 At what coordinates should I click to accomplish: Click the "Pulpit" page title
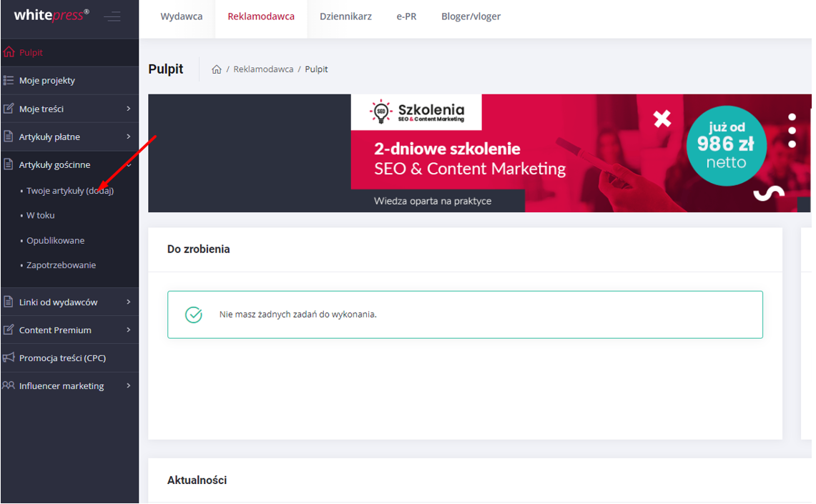[x=166, y=69]
